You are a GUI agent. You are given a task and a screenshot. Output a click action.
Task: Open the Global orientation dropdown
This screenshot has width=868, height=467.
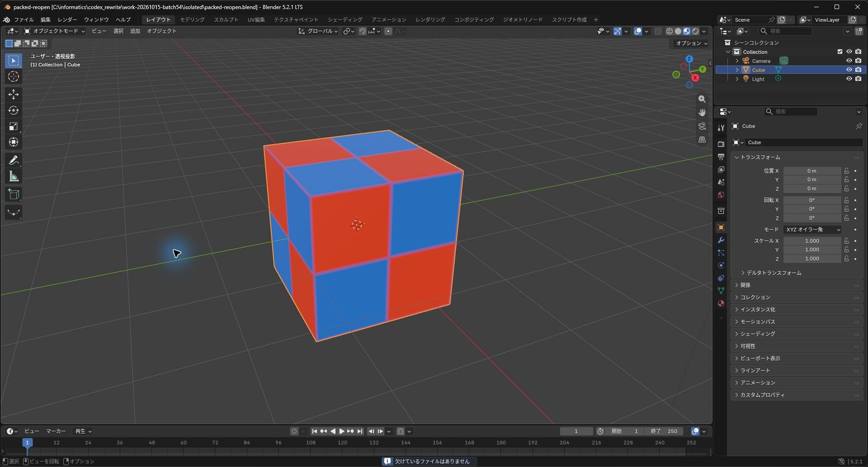318,31
